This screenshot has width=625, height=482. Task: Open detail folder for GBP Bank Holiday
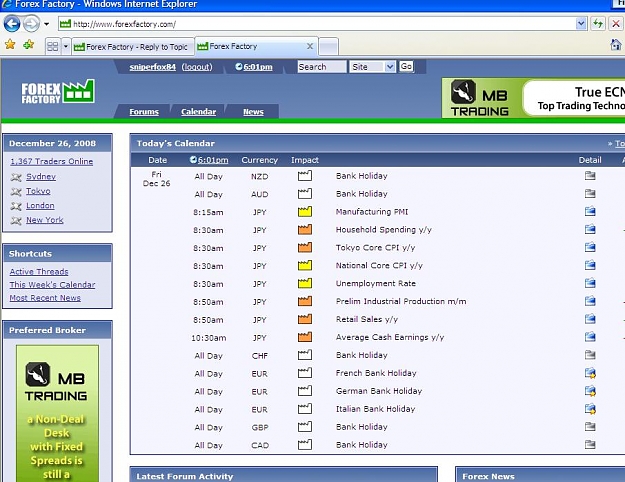click(x=590, y=427)
